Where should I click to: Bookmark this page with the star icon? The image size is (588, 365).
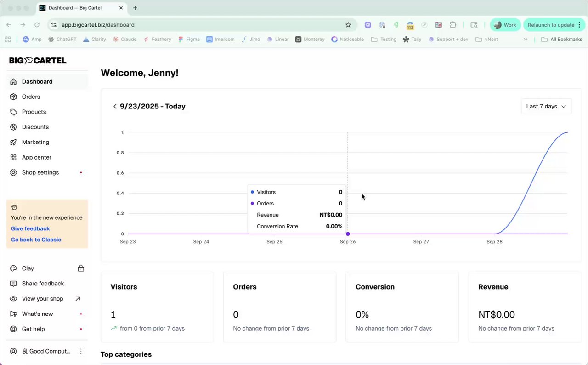pos(348,25)
